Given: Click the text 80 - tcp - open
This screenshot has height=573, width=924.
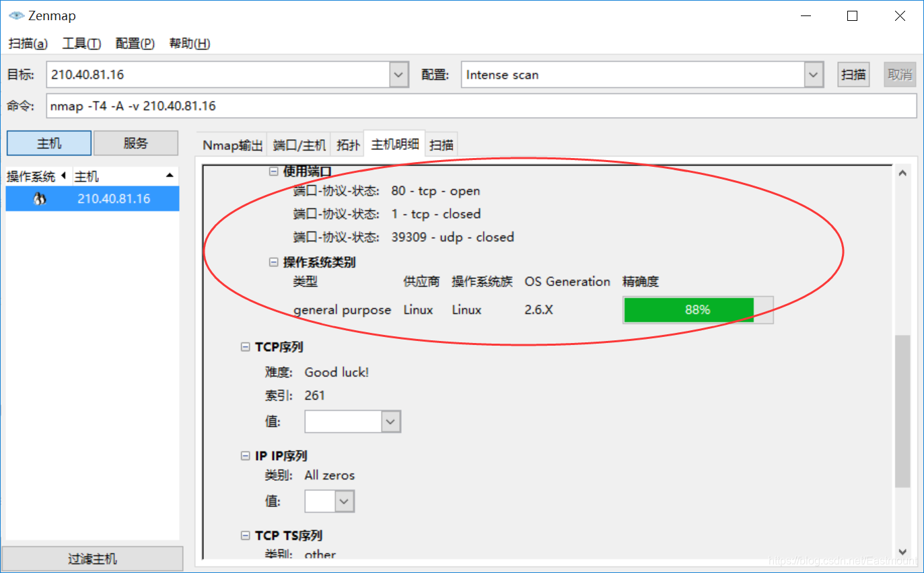Looking at the screenshot, I should [x=435, y=191].
